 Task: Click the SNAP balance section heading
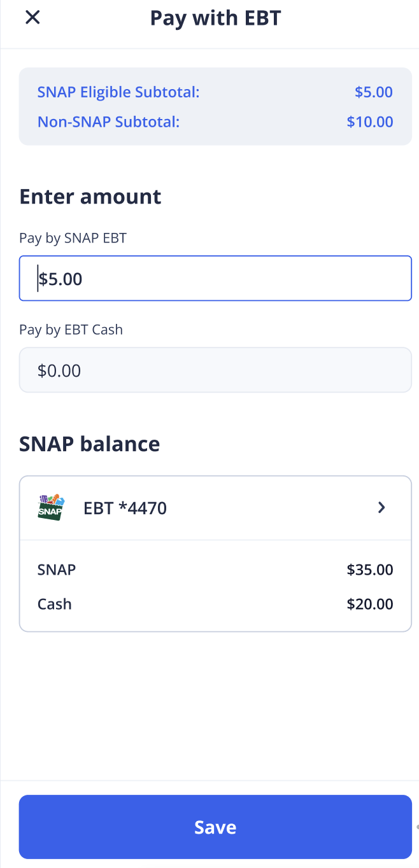(x=89, y=444)
